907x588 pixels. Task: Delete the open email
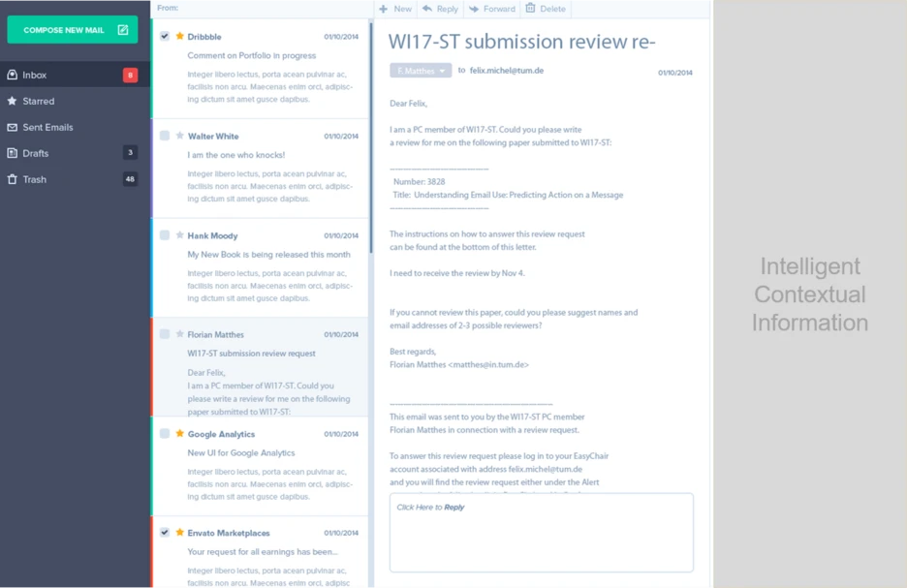[546, 9]
